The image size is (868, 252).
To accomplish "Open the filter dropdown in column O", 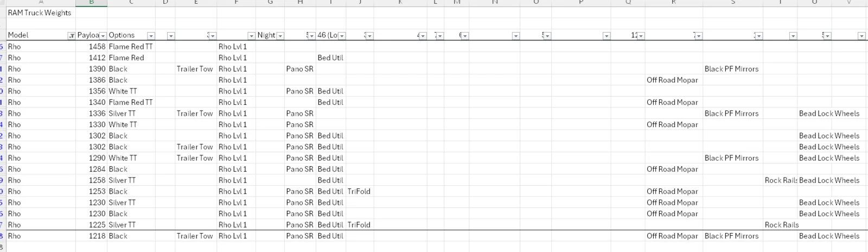I will click(547, 36).
